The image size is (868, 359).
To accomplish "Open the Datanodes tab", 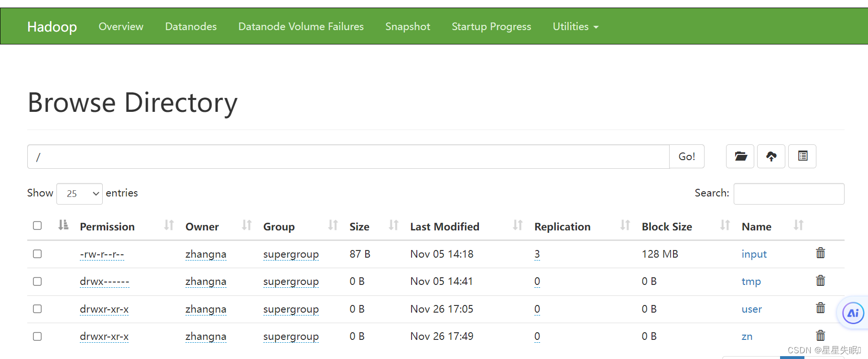I will [191, 27].
